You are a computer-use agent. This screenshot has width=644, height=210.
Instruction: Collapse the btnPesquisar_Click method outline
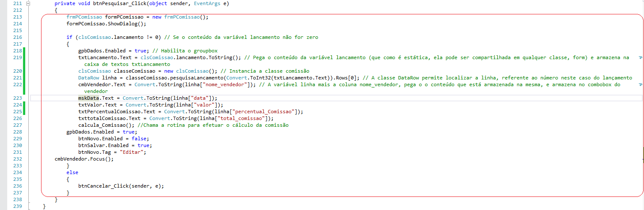point(28,3)
